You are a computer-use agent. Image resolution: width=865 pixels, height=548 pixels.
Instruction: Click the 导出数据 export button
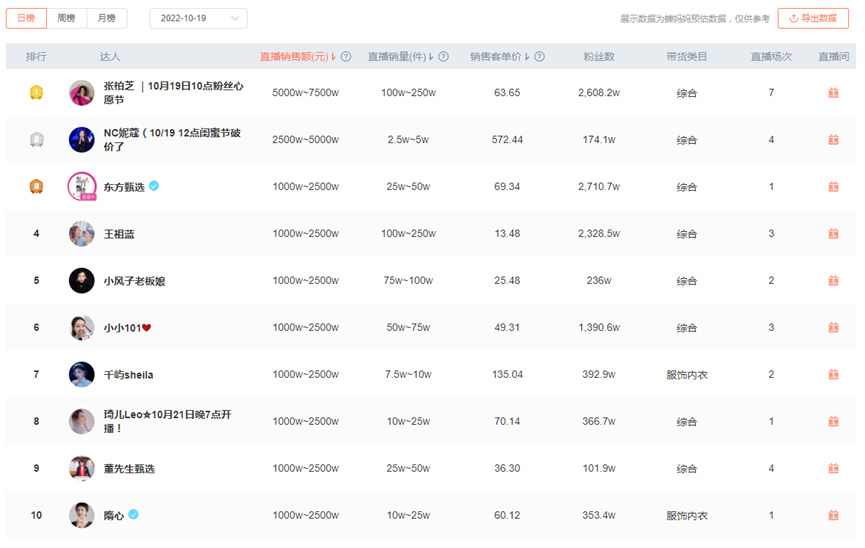[813, 18]
